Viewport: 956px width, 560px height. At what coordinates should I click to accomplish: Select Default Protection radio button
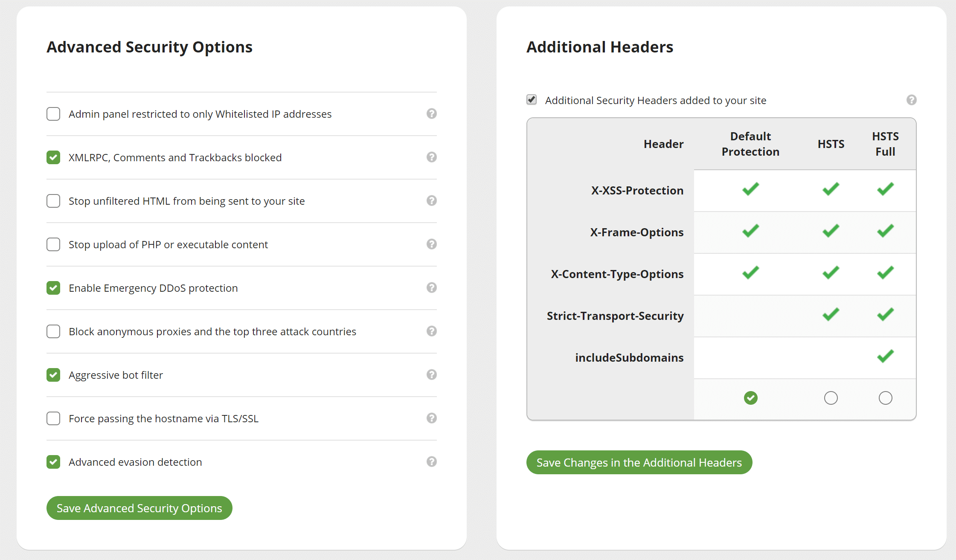coord(751,398)
